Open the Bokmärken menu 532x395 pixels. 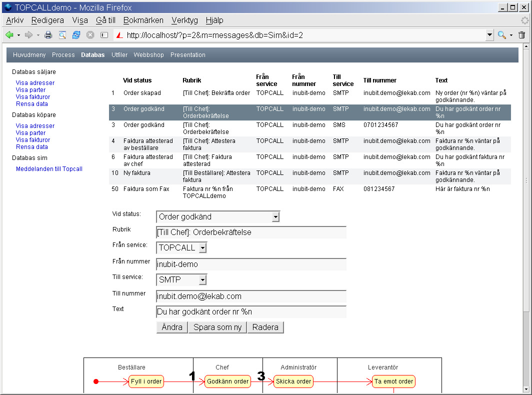[x=143, y=20]
